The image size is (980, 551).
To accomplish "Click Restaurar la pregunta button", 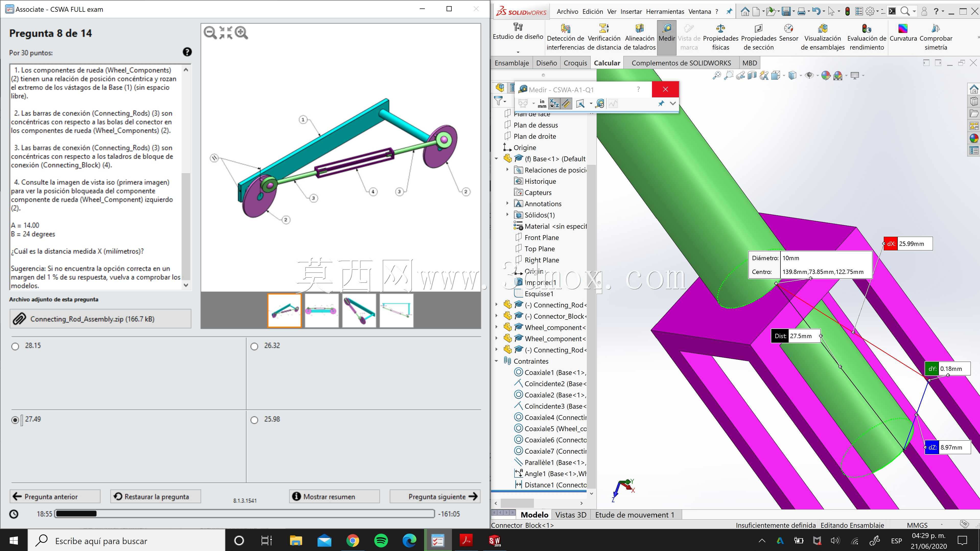I will (156, 497).
